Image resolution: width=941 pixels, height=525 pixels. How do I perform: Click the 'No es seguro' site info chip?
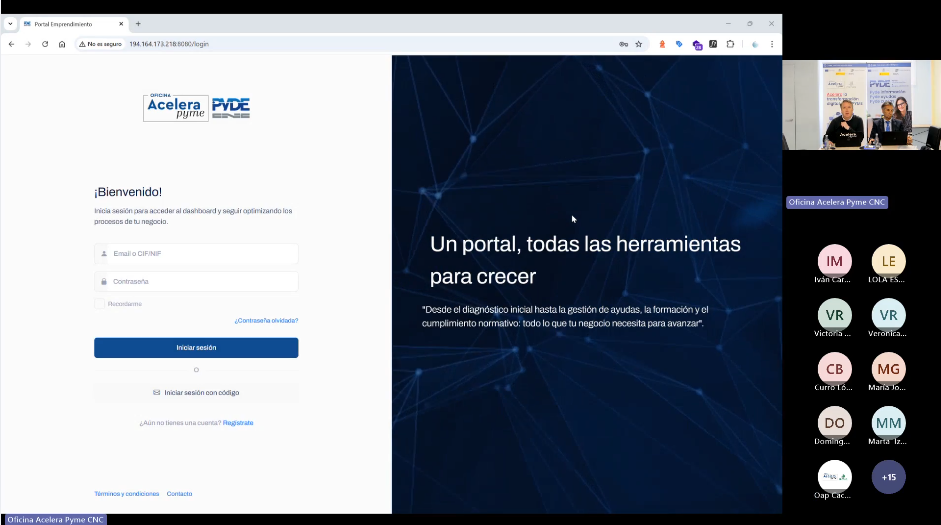(x=100, y=44)
